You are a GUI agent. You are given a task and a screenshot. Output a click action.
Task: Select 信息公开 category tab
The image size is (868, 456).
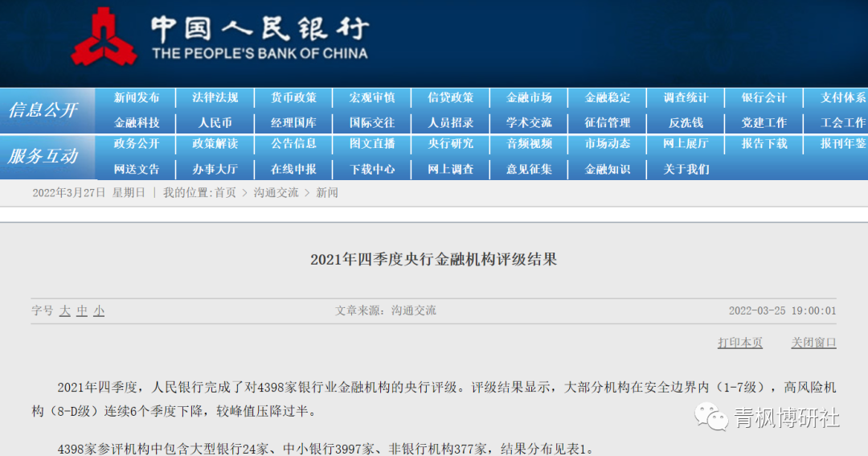[43, 110]
